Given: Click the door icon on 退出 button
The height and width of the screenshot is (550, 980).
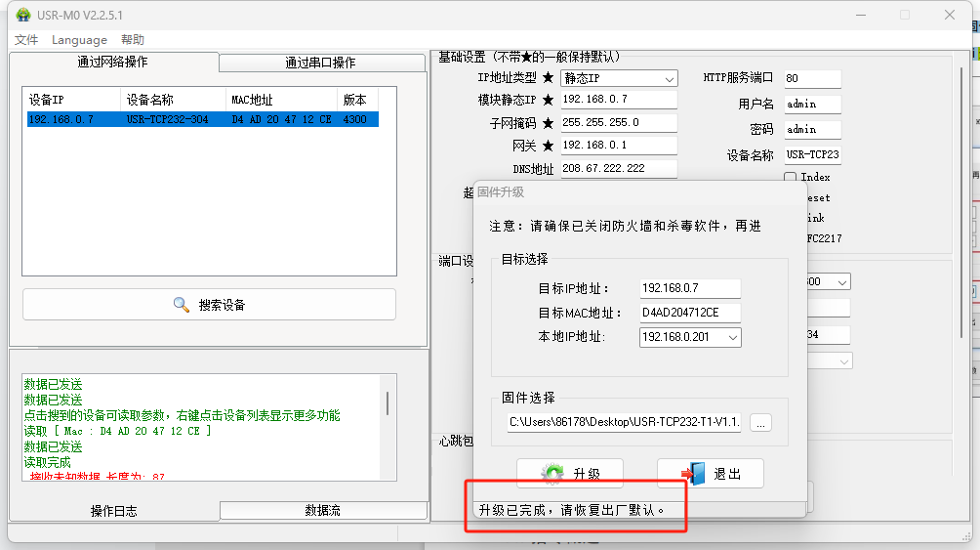Looking at the screenshot, I should [x=693, y=474].
